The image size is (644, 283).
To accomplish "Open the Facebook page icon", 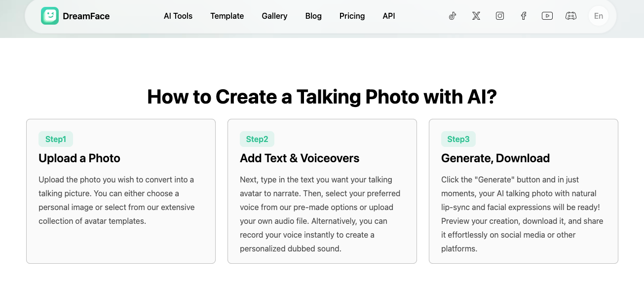I will click(524, 16).
